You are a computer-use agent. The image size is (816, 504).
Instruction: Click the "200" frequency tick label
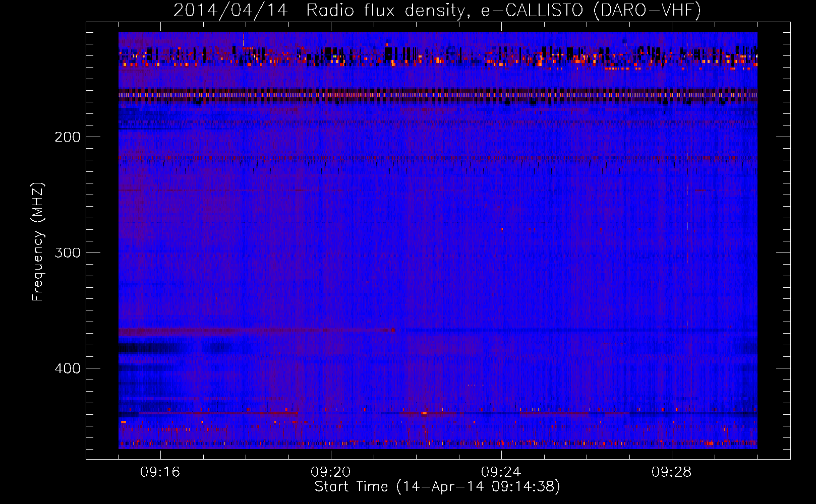68,137
